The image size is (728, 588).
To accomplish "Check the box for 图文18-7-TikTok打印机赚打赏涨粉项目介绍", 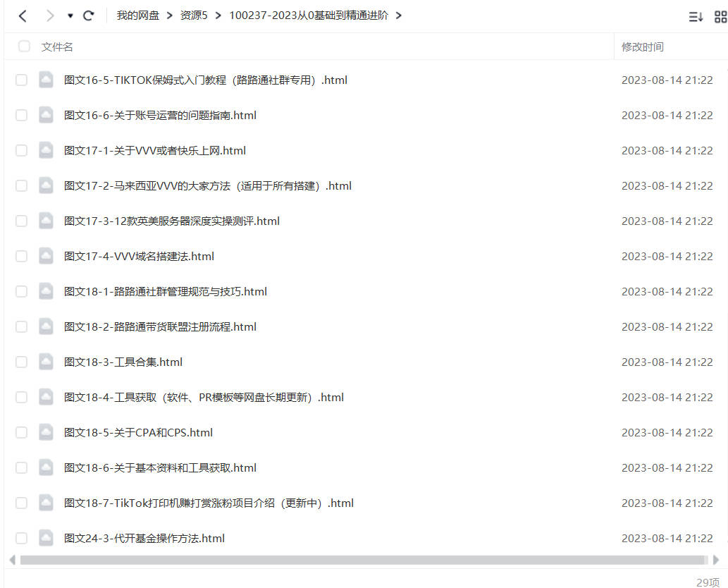I will (x=21, y=503).
